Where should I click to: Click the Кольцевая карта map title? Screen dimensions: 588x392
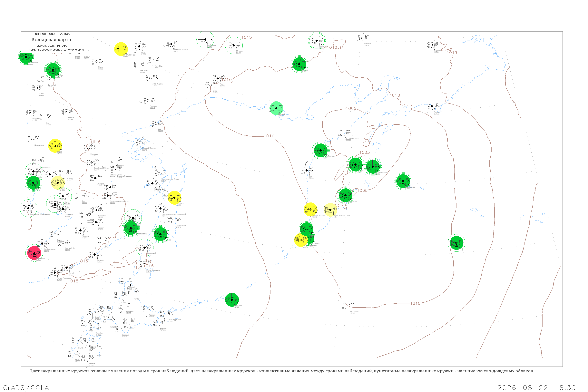coord(51,40)
